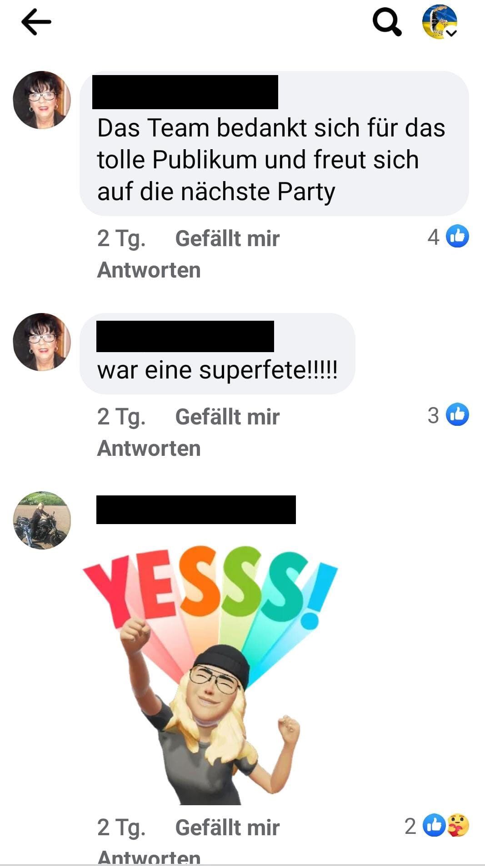Like the YESSS sticker comment
Screen dimensions: 485x868
[227, 828]
